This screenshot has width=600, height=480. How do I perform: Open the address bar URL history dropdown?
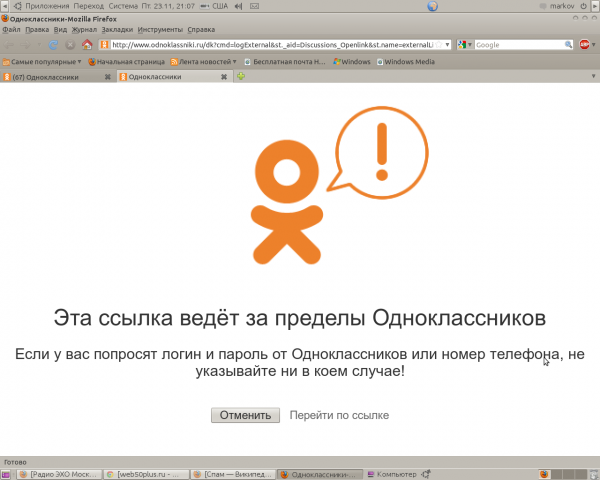point(447,45)
